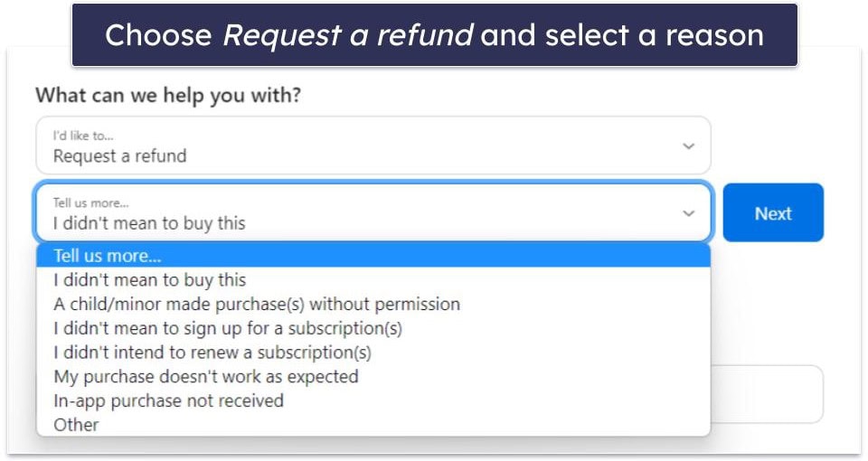Choose the "Other" reason option
Screen dimensions: 868x461
(x=373, y=425)
